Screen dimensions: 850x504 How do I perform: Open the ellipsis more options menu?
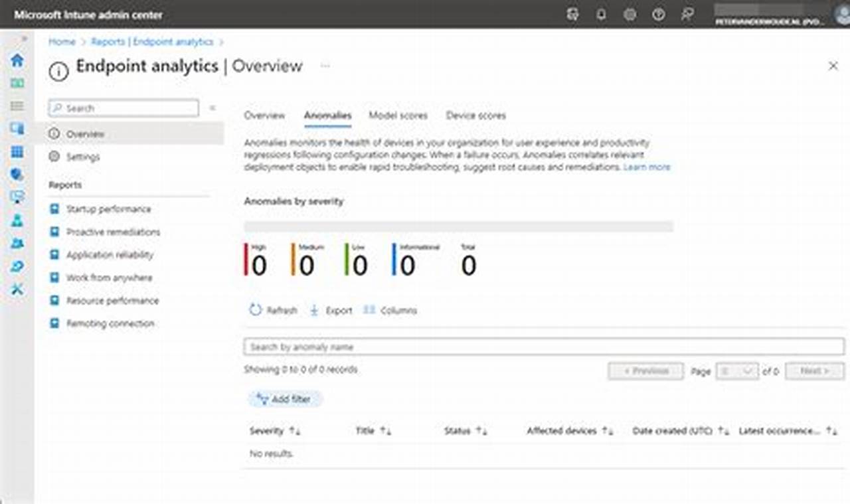click(x=325, y=66)
